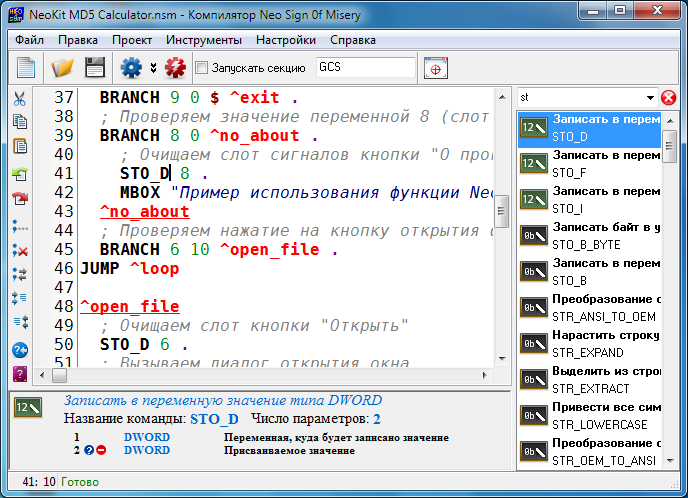The width and height of the screenshot is (688, 498).
Task: Click the blue question mark icon for parameter 2
Action: click(89, 450)
